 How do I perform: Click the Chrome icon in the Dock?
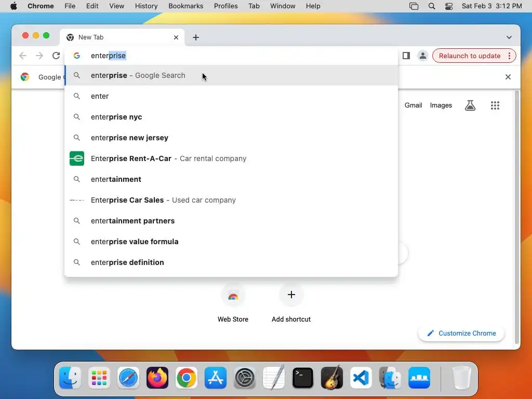pyautogui.click(x=187, y=378)
